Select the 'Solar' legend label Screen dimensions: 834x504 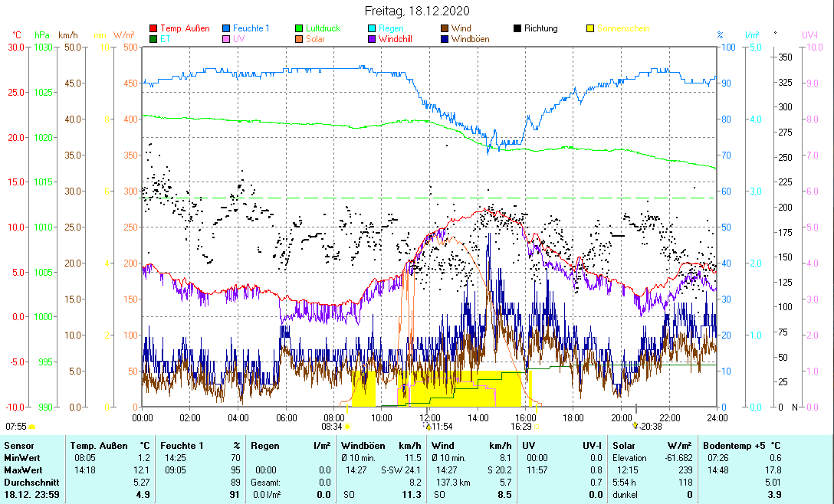point(315,39)
